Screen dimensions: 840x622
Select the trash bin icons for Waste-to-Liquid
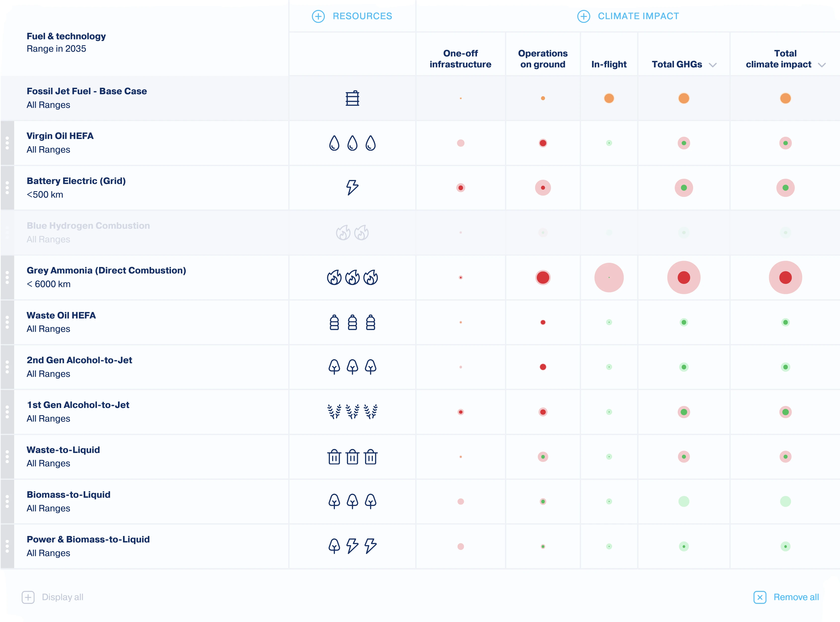(352, 456)
